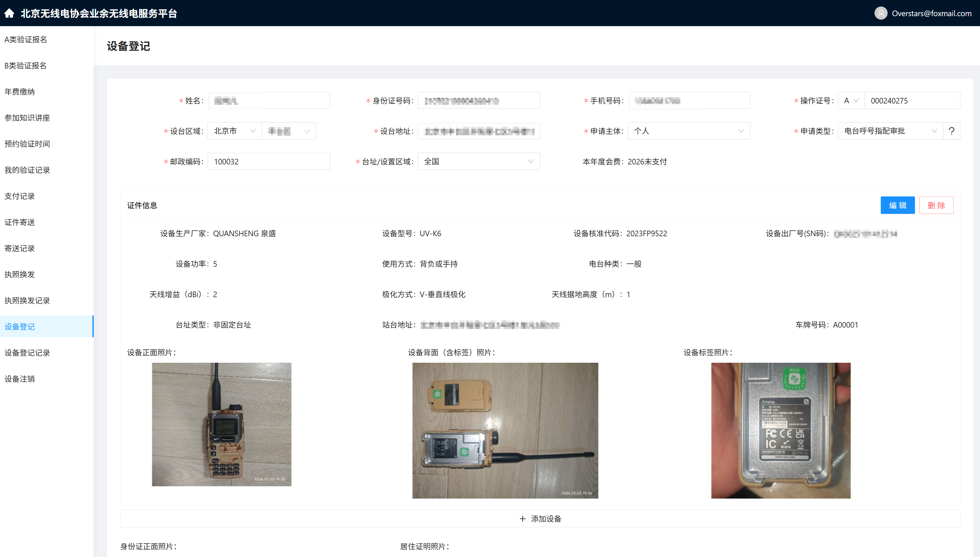Viewport: 980px width, 557px height.
Task: Go to 设备登记记录 menu item
Action: pos(27,353)
